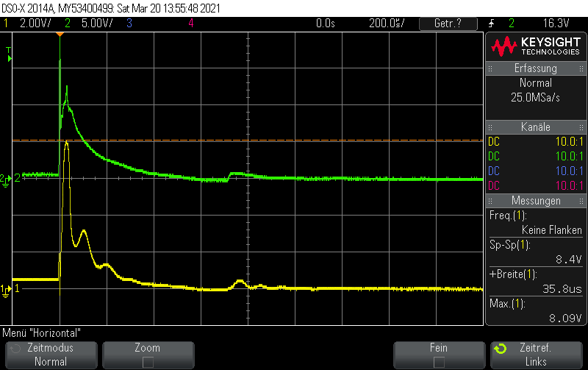Open the Erfassung panel header
This screenshot has height=370, width=588.
[x=536, y=68]
